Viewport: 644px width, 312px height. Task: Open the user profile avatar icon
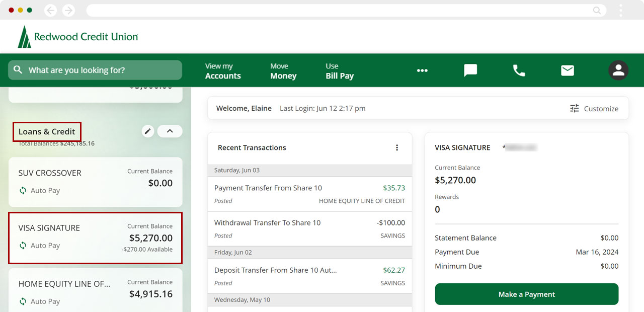(618, 70)
